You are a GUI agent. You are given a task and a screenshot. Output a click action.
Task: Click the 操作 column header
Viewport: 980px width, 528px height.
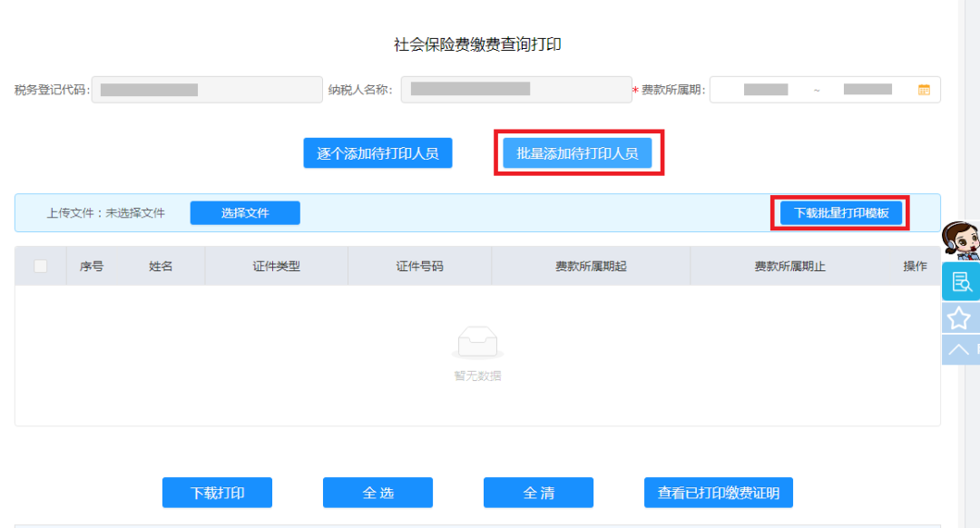[x=914, y=265]
